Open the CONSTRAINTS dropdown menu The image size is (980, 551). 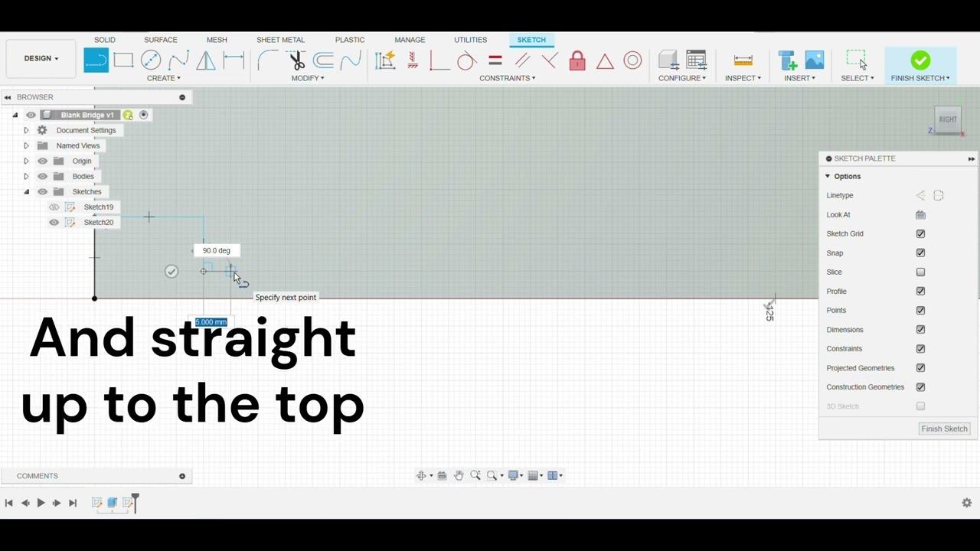[507, 78]
